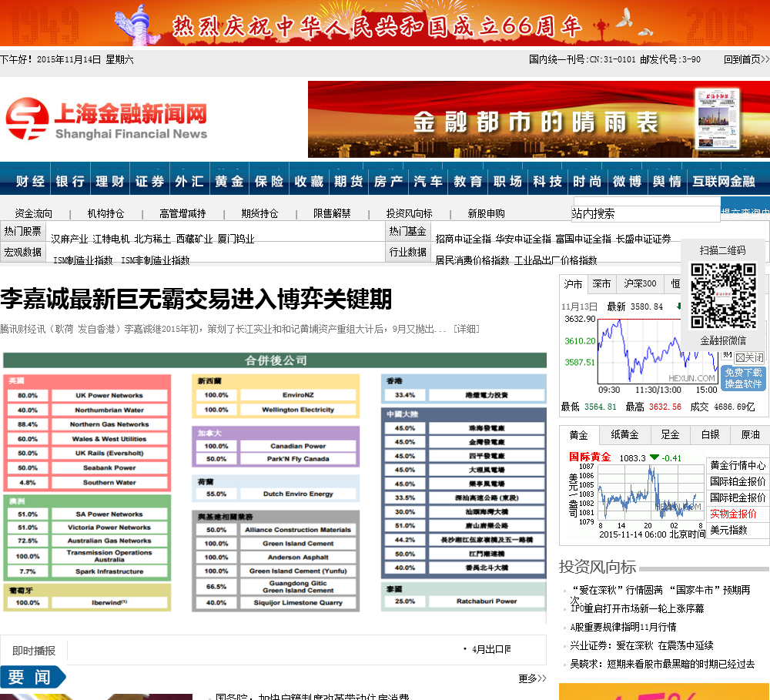Screen dimensions: 770x700
Task: Open the A股重要规律指明11月行情 article
Action: (x=623, y=628)
